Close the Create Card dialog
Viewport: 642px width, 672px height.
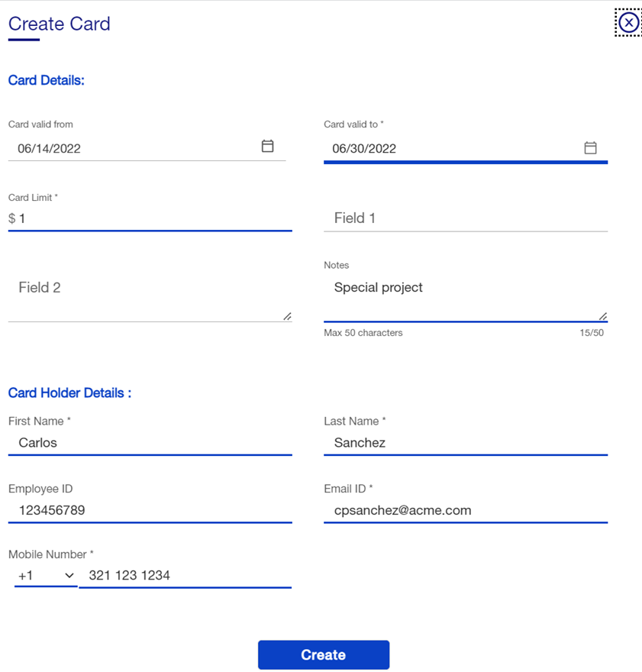(x=627, y=23)
